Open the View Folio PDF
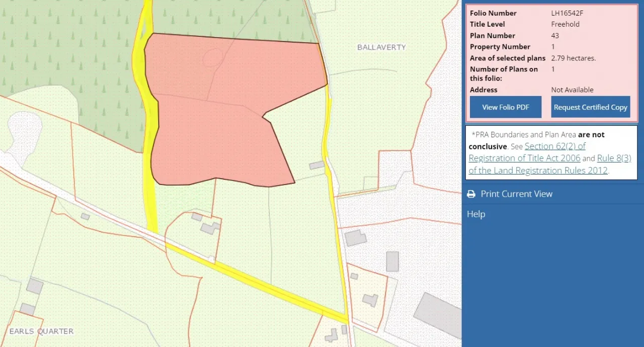644x347 pixels. tap(505, 107)
